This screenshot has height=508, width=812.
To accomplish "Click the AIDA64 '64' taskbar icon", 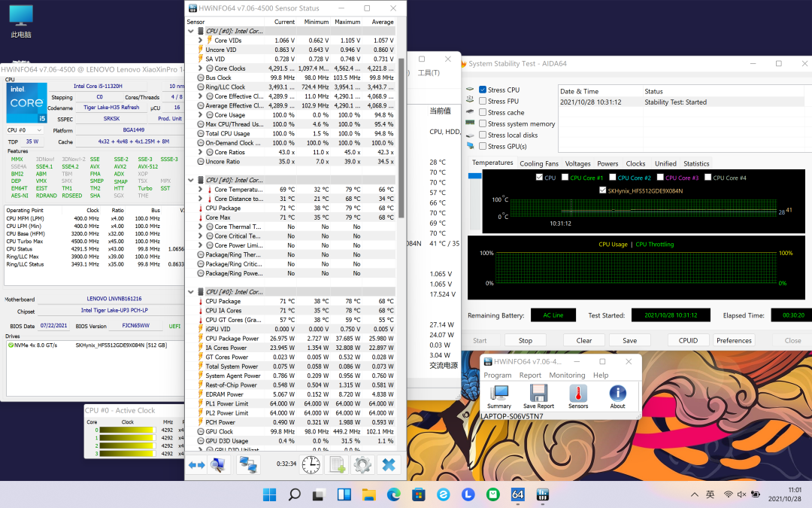I will [518, 494].
